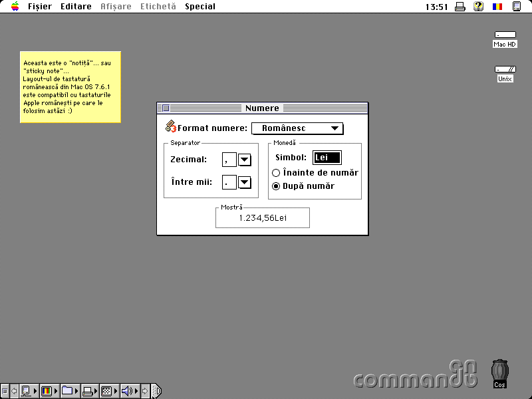
Task: Open the application menu at far right of menu bar
Action: 517,7
